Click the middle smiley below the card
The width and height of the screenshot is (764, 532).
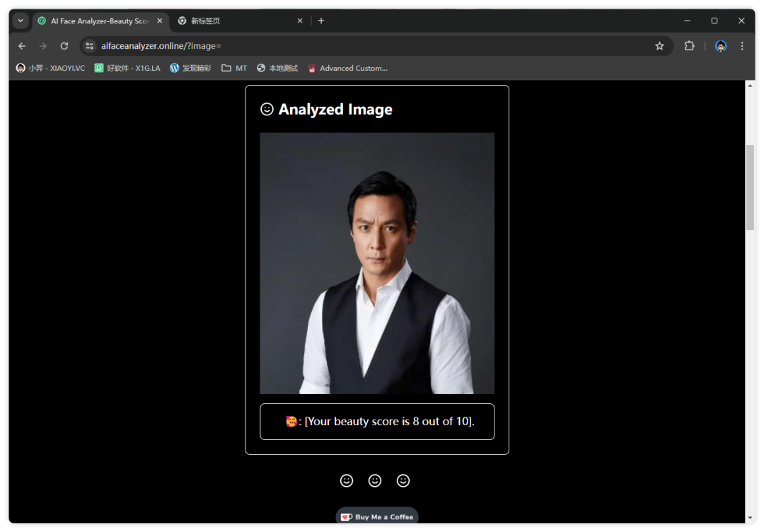[x=375, y=481]
